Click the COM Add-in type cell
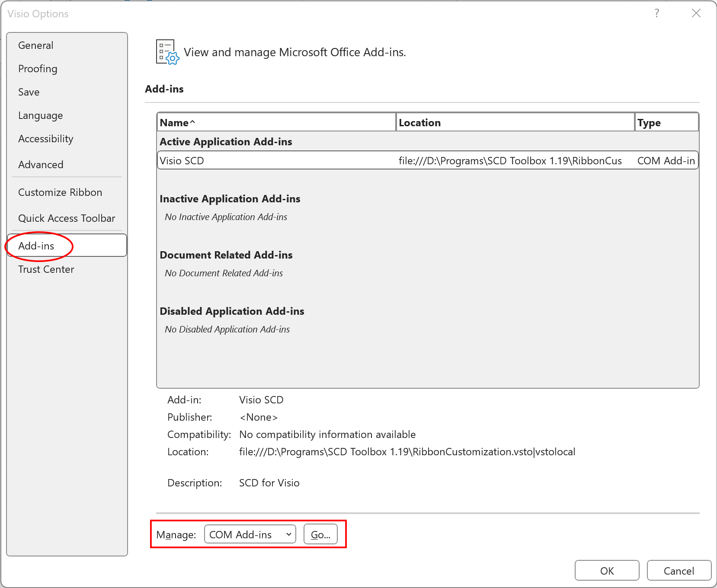 [666, 161]
